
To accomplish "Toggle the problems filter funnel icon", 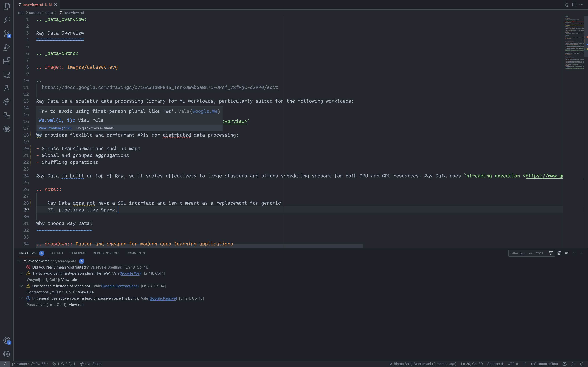I will coord(551,253).
